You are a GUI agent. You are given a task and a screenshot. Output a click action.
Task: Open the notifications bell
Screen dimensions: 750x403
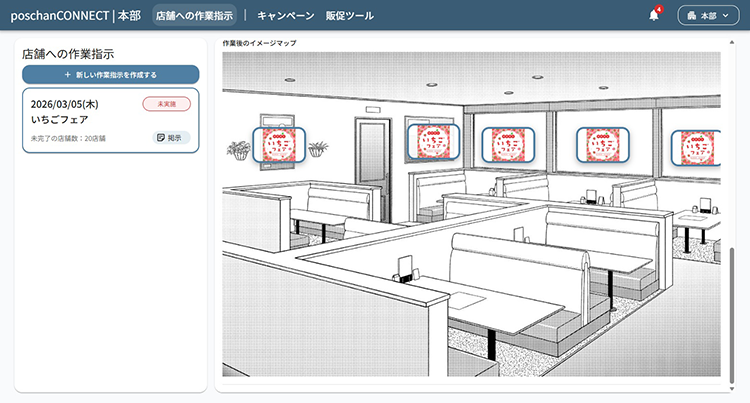pyautogui.click(x=654, y=16)
